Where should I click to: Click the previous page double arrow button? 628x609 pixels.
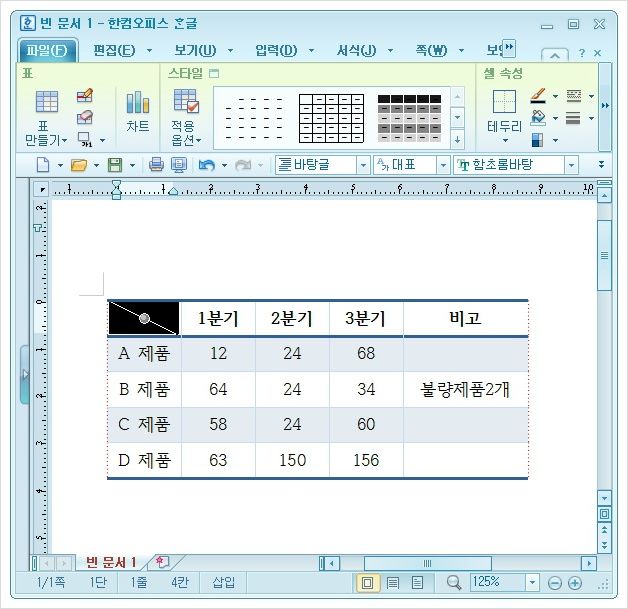click(604, 530)
